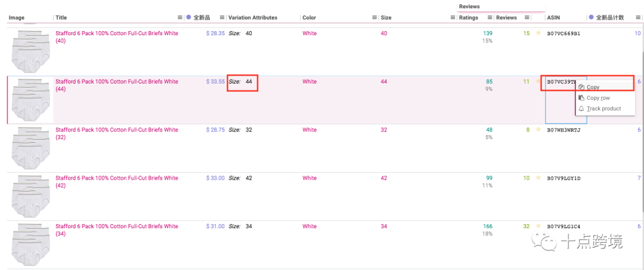
Task: Select ASIN cell B07VC669B1
Action: (563, 33)
